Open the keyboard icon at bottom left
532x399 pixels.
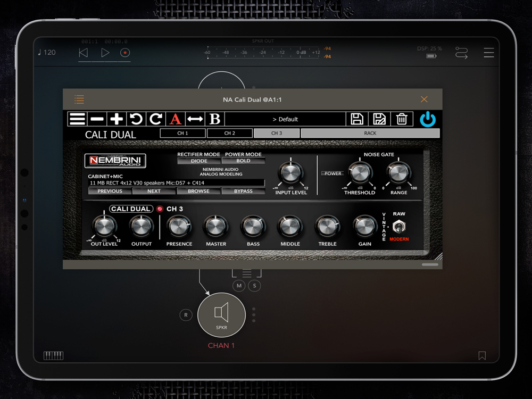tap(54, 355)
